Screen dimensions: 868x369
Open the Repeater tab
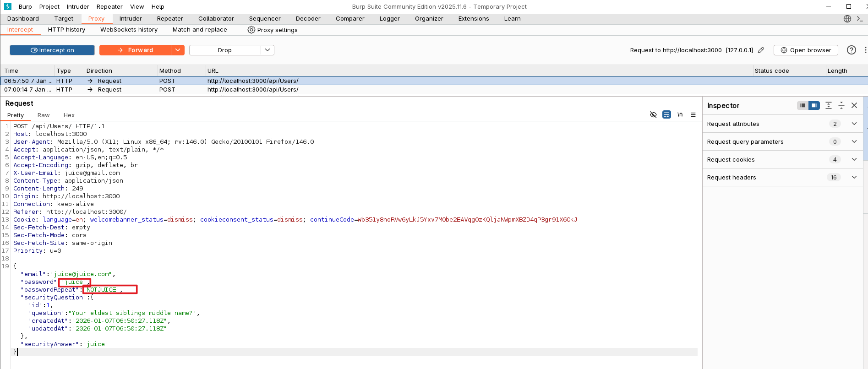click(x=169, y=19)
